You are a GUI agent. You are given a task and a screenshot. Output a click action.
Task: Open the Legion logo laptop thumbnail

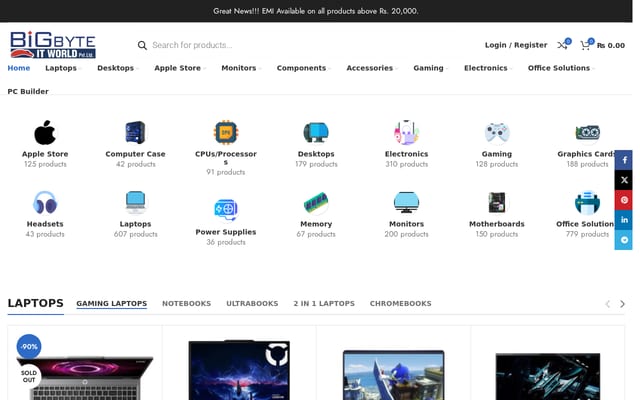[239, 370]
